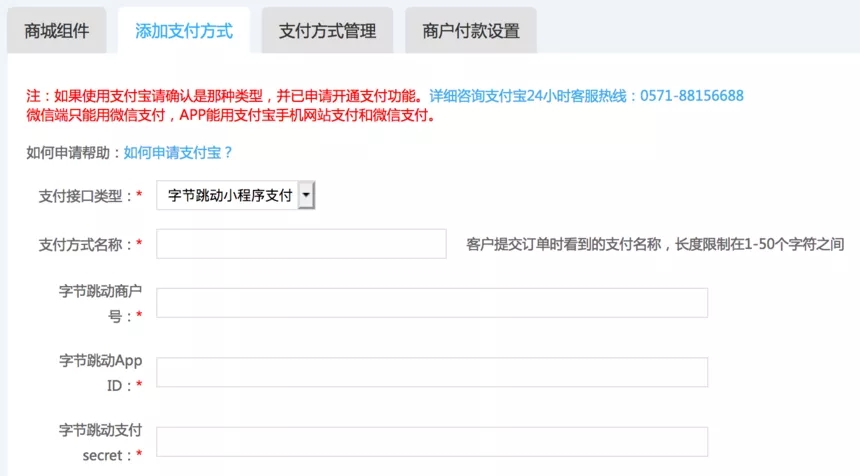The width and height of the screenshot is (860, 476).
Task: Click the hint text 长度限制在1-50个字符之间
Action: point(759,244)
